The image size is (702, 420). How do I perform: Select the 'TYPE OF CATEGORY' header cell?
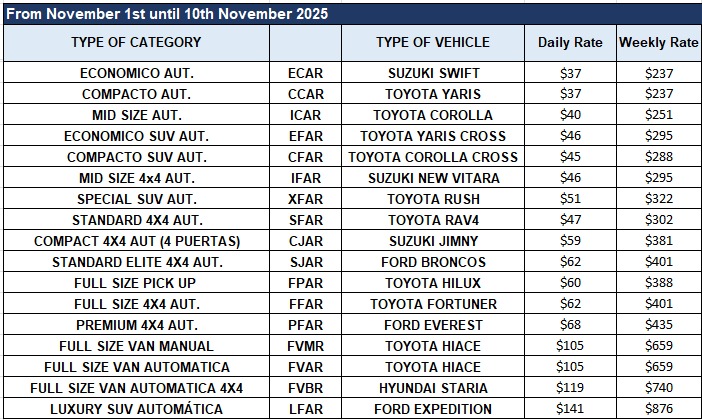pyautogui.click(x=137, y=43)
